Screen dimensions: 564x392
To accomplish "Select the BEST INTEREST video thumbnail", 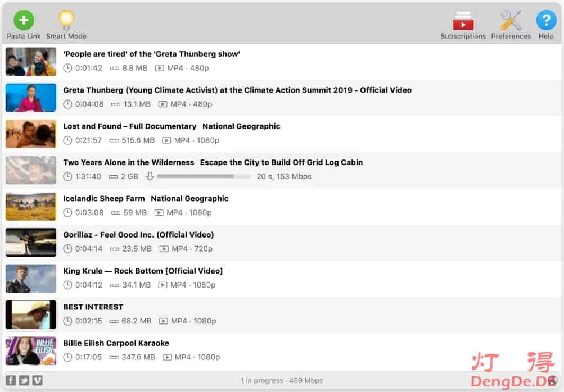I will tap(31, 314).
